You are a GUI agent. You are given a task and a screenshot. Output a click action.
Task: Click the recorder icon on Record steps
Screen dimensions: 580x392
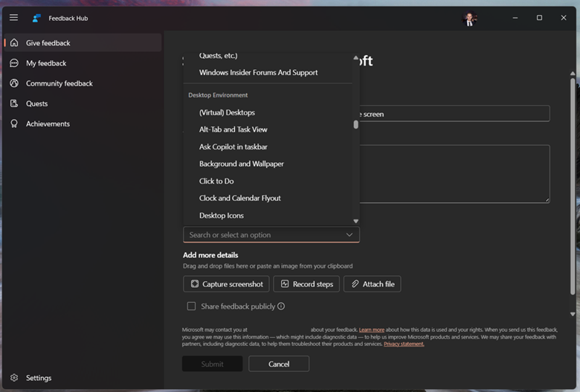(x=285, y=284)
